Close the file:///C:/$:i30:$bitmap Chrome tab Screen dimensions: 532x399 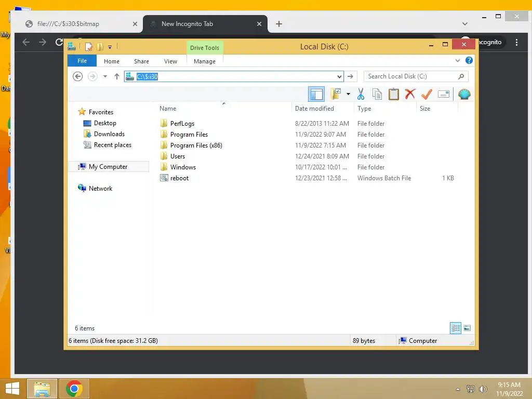(135, 24)
